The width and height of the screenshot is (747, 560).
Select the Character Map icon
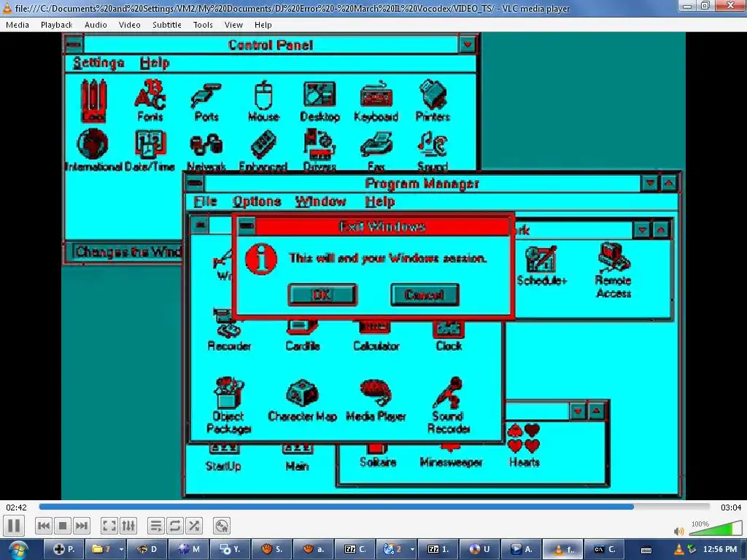coord(302,400)
